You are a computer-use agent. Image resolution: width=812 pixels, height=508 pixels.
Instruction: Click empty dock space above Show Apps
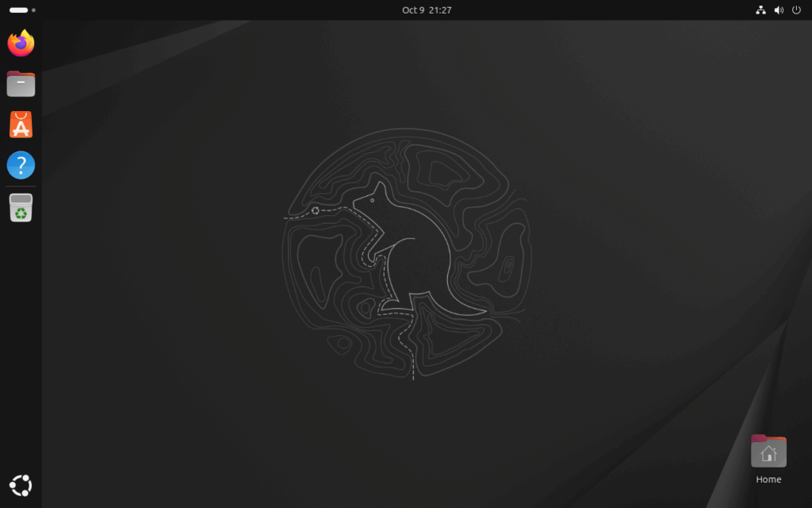pos(21,357)
